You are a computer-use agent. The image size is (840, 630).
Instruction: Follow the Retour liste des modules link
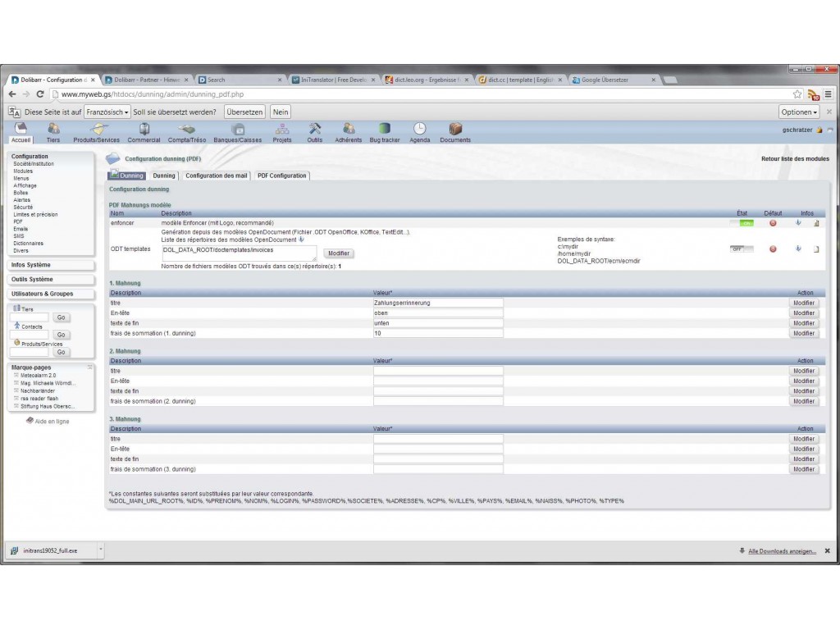click(795, 158)
